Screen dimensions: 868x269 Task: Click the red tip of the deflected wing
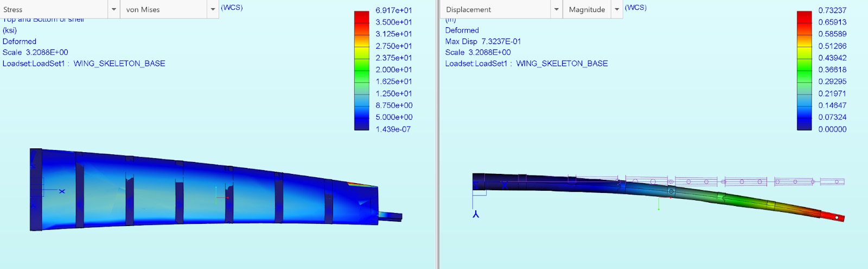point(833,217)
